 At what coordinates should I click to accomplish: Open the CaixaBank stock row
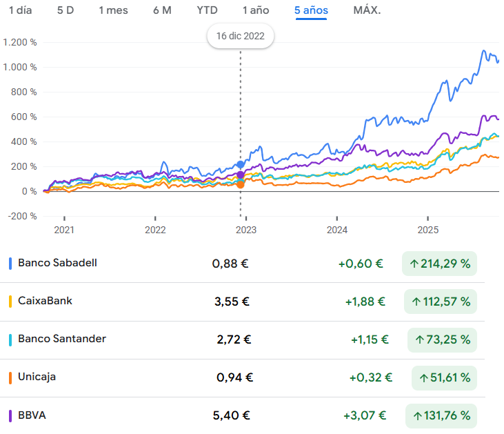pos(45,301)
